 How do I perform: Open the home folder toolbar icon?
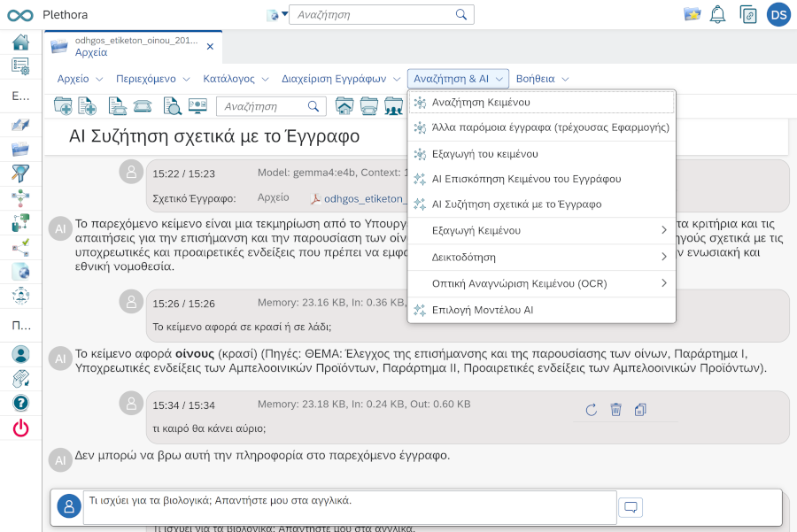point(344,106)
